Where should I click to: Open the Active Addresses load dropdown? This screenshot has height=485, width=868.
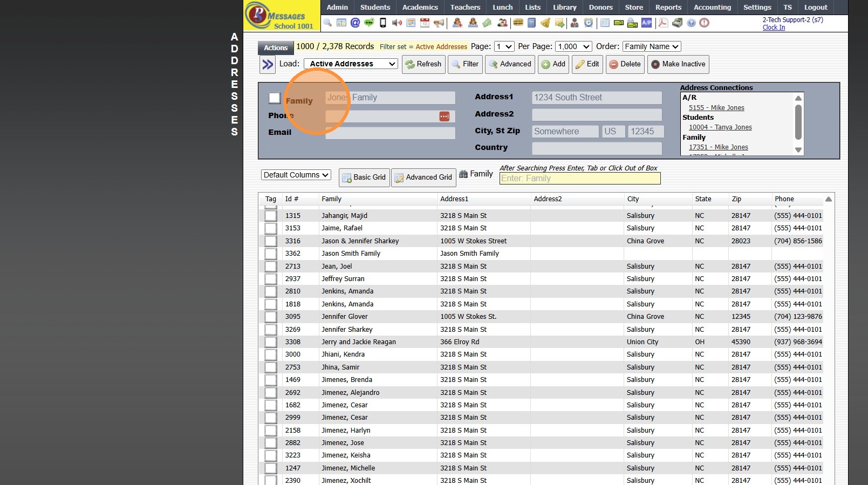[351, 64]
